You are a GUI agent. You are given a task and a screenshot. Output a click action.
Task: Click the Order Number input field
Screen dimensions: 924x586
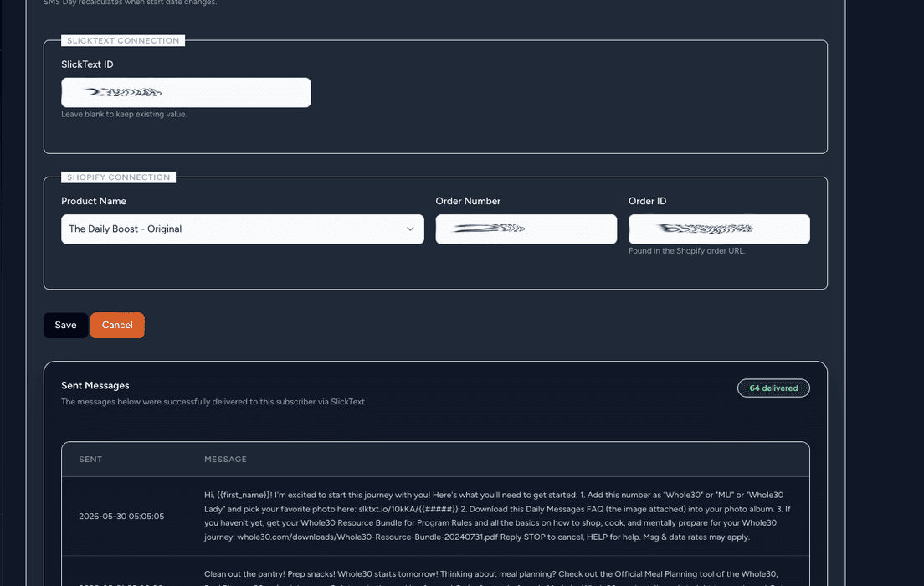click(x=526, y=229)
